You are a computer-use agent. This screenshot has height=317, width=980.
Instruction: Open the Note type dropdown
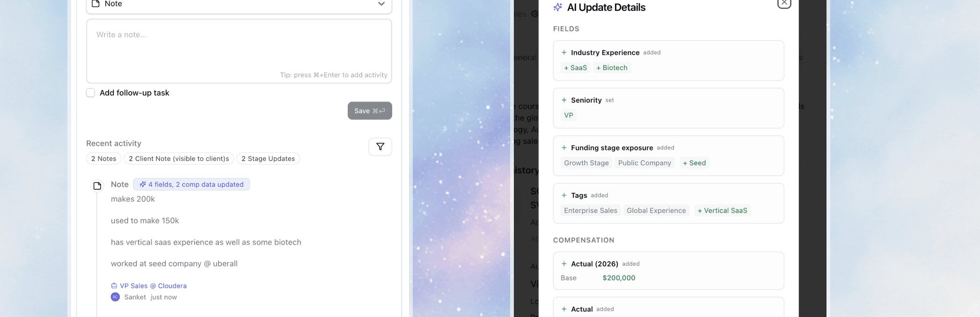click(381, 3)
